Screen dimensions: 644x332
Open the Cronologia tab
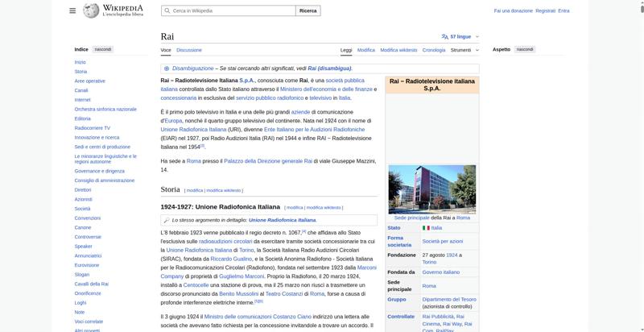pyautogui.click(x=434, y=50)
